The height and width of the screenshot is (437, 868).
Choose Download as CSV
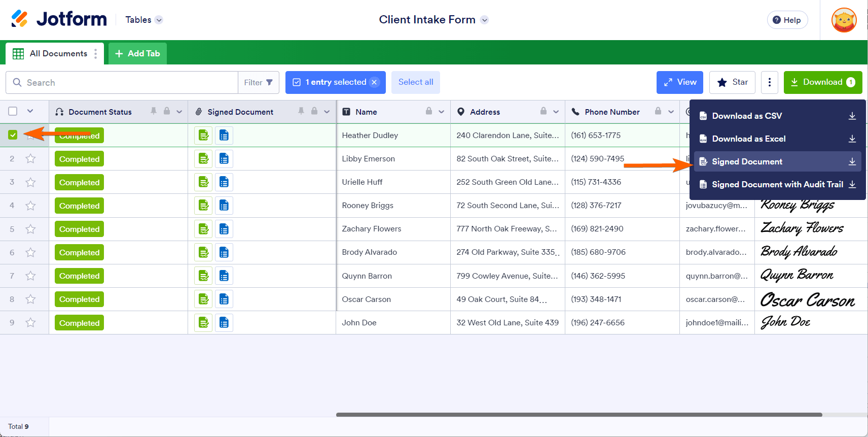[x=777, y=116]
